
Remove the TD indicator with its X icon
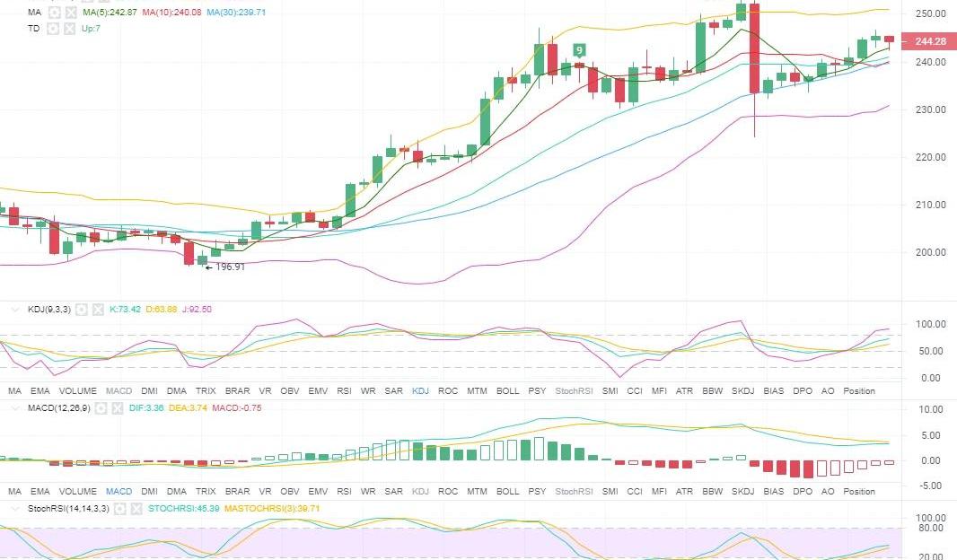coord(70,29)
